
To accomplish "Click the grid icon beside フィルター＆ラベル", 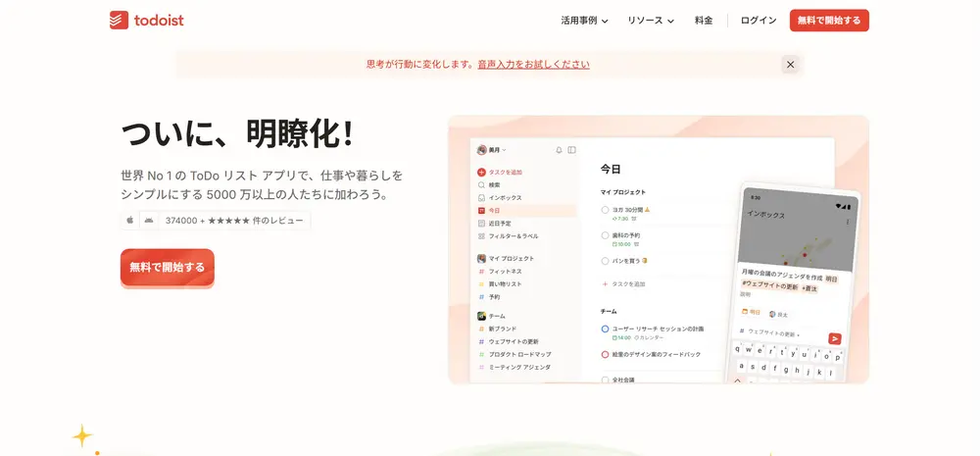I will (481, 236).
